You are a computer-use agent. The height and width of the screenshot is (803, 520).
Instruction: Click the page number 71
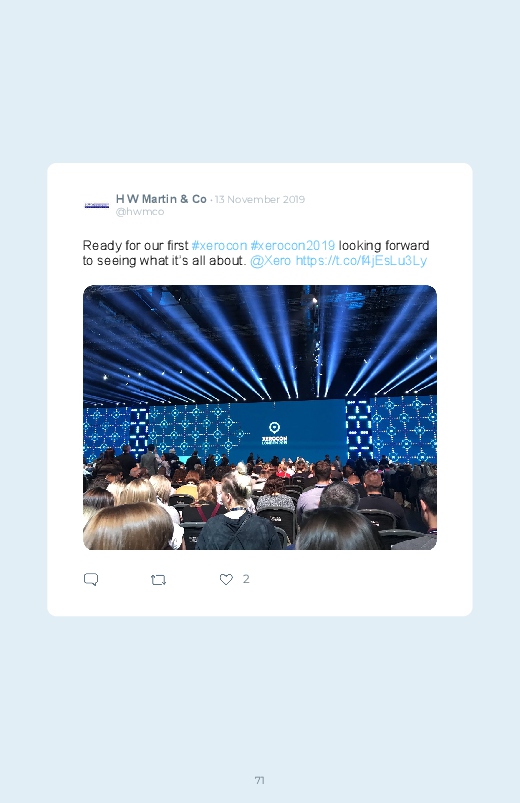point(260,780)
